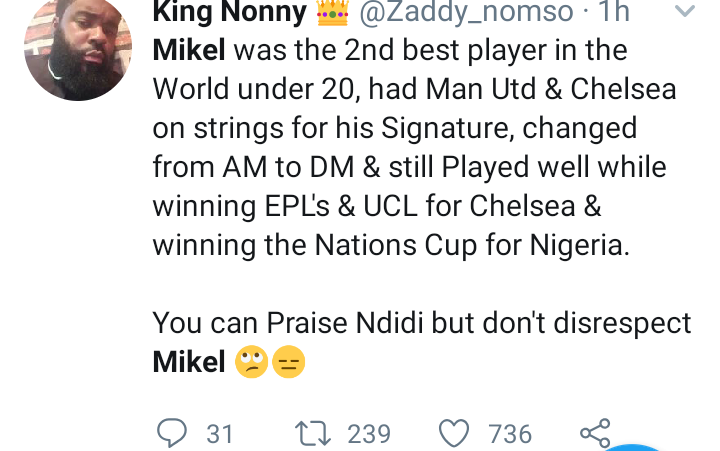Click the crown emoji beside King Nonny
Viewport: 720px width, 451px height.
pos(332,13)
